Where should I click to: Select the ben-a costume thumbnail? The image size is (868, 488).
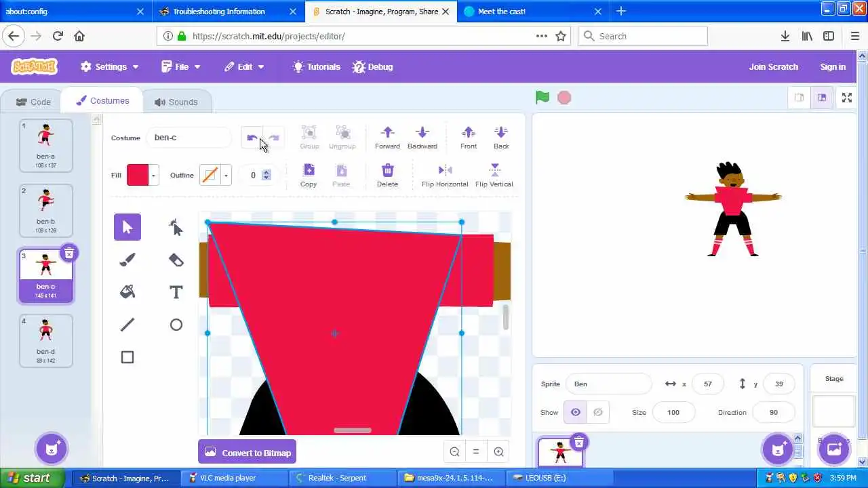pyautogui.click(x=45, y=146)
